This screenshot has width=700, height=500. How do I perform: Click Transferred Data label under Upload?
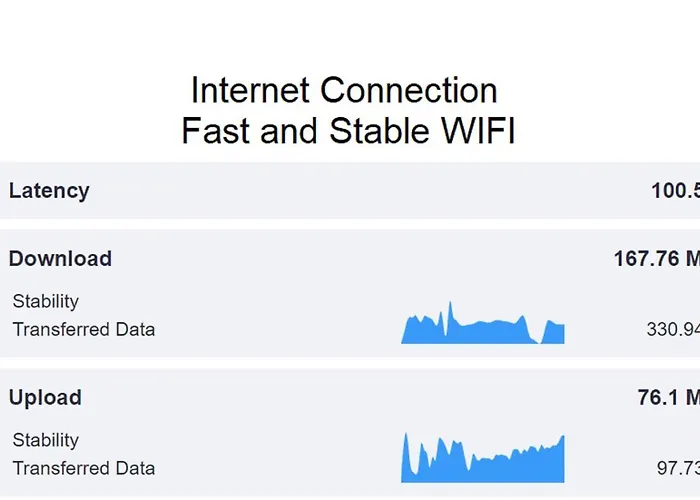coord(84,468)
